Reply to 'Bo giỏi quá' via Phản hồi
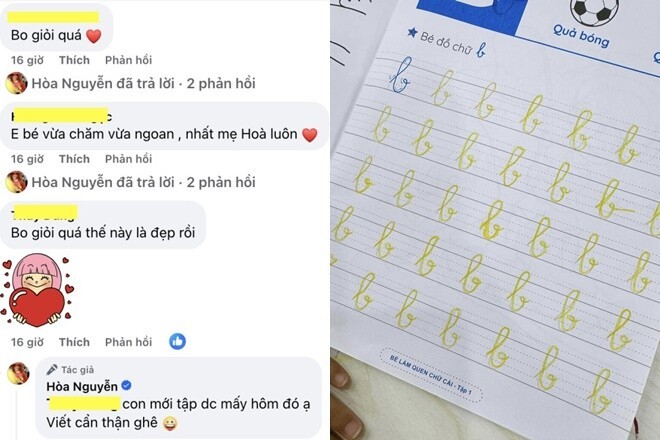The height and width of the screenshot is (440, 660). click(x=128, y=60)
